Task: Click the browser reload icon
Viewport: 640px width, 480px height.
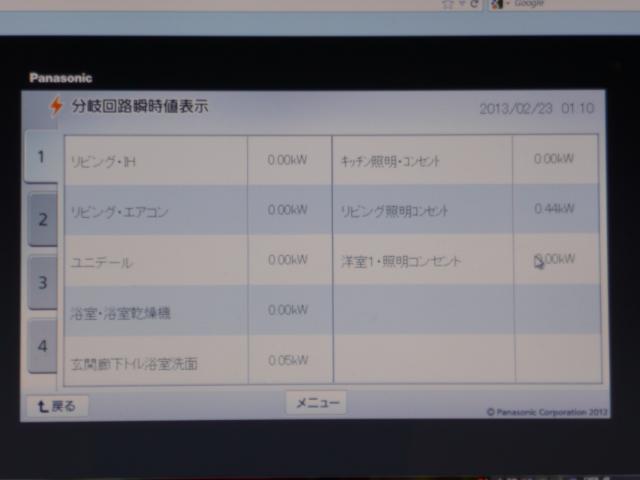Action: 473,4
